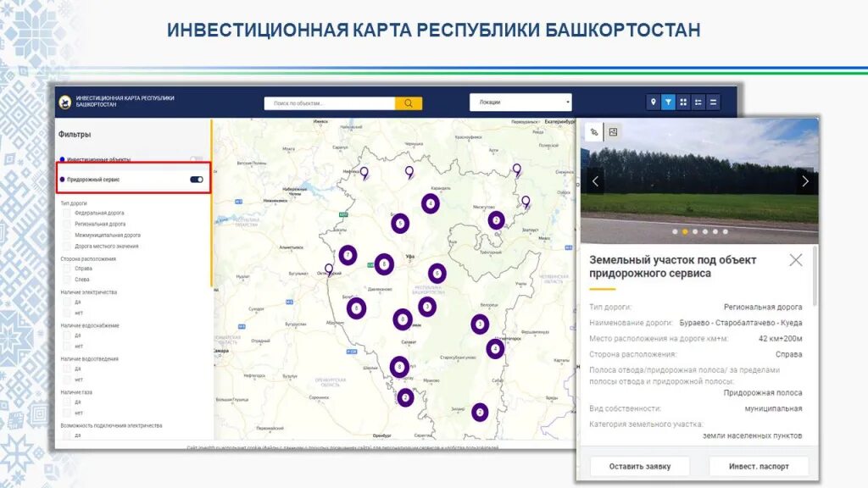Click the value 'Бураево - Старобалтачево - Куеда'
The height and width of the screenshot is (488, 868).
point(741,323)
